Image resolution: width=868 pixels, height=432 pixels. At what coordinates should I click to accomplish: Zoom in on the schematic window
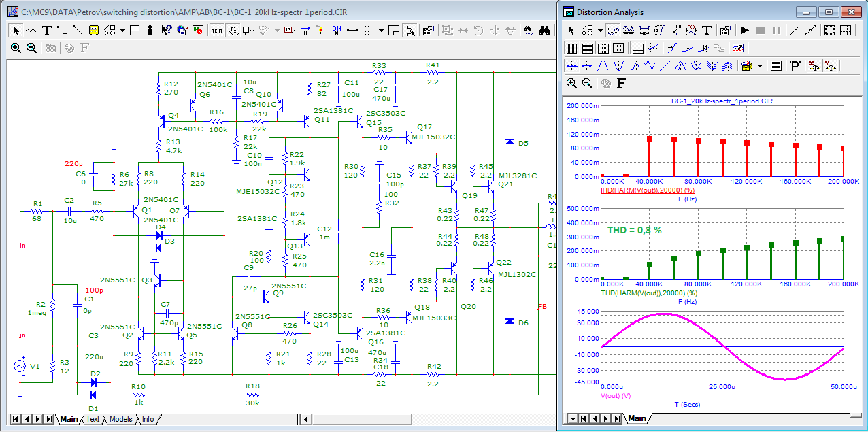tap(16, 48)
